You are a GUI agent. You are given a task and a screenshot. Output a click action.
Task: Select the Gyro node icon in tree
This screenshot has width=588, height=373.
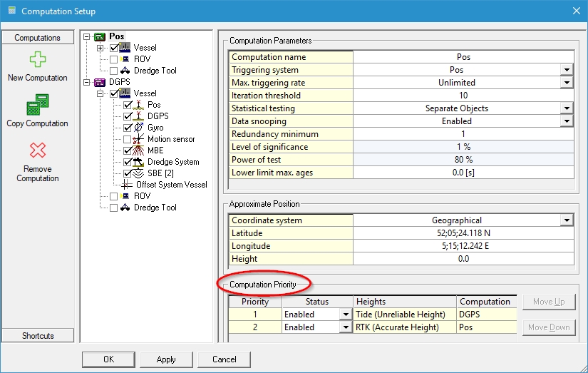click(x=140, y=128)
